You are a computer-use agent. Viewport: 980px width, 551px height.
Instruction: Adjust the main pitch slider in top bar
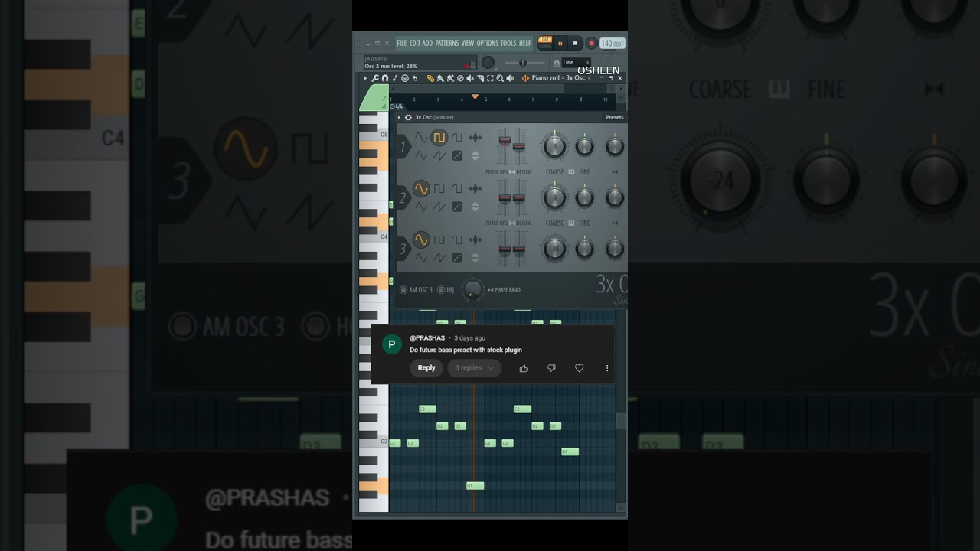click(523, 63)
